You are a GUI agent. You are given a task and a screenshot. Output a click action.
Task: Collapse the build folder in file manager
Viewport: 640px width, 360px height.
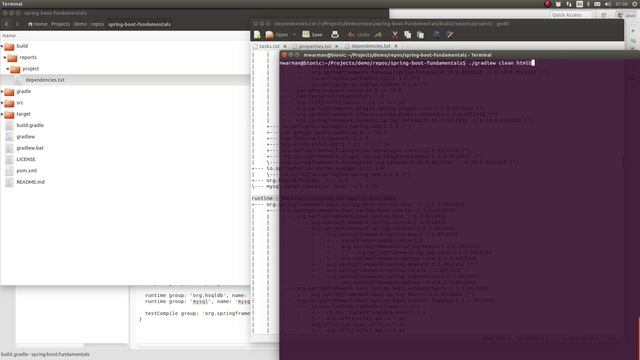[x=2, y=46]
